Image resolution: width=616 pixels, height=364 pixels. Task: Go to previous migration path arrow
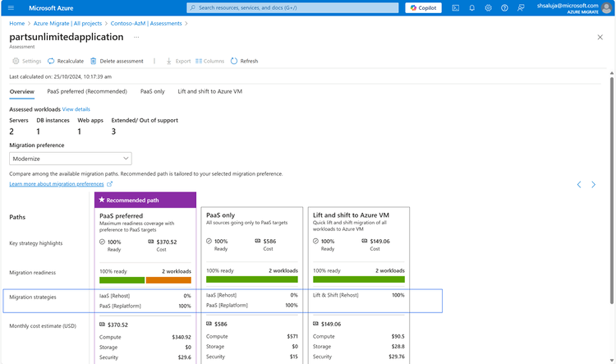click(x=579, y=185)
